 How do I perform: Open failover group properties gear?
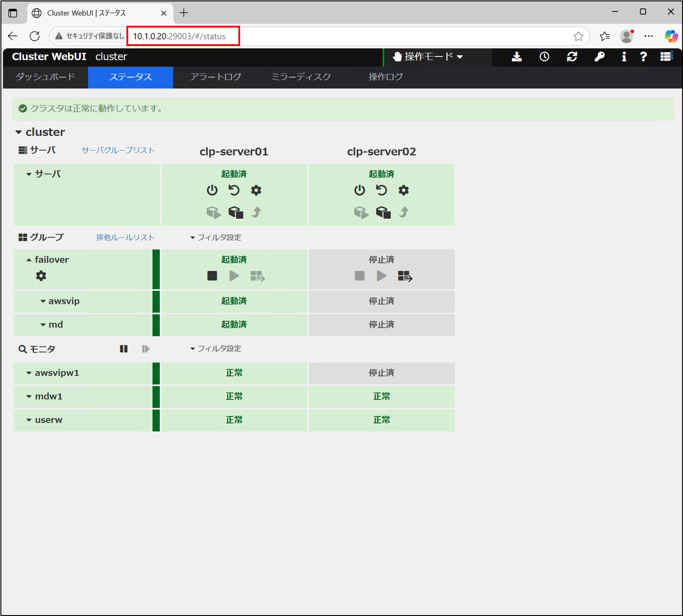pyautogui.click(x=41, y=276)
